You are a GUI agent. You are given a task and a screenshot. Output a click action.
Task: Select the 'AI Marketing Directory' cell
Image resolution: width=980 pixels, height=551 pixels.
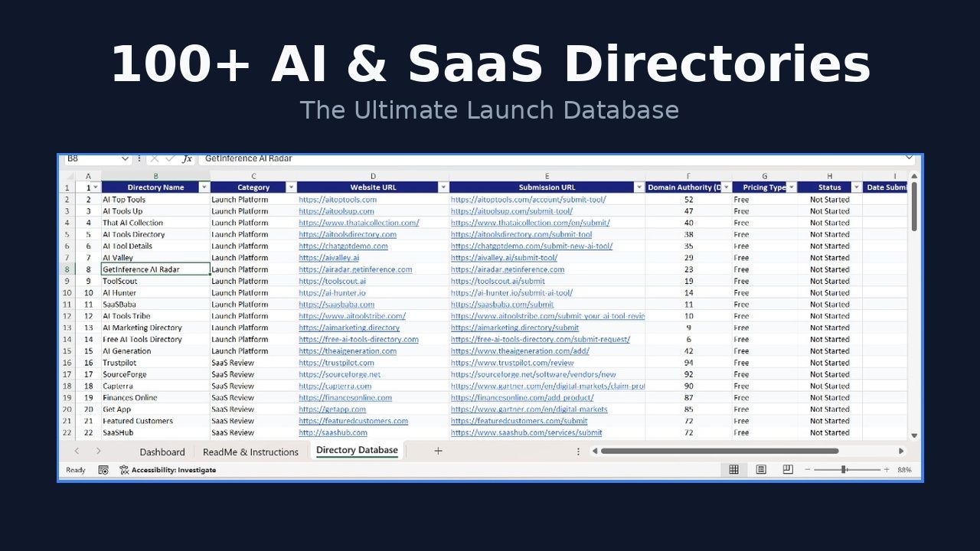(x=155, y=328)
